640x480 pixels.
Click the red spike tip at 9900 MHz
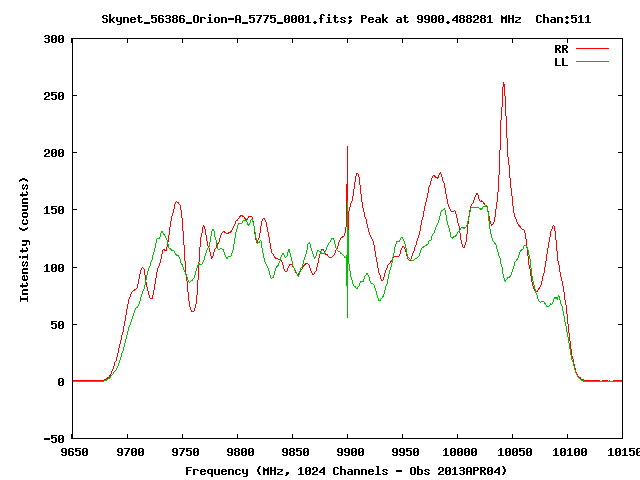pyautogui.click(x=347, y=147)
